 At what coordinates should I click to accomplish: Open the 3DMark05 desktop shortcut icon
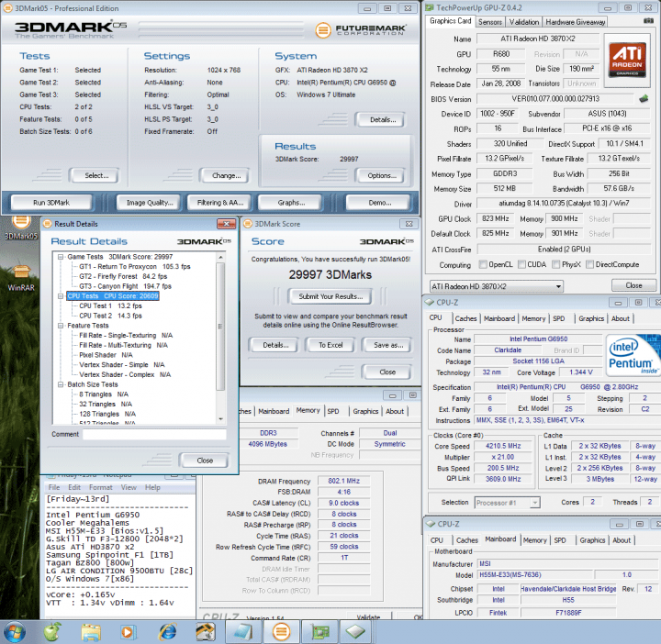tap(20, 228)
